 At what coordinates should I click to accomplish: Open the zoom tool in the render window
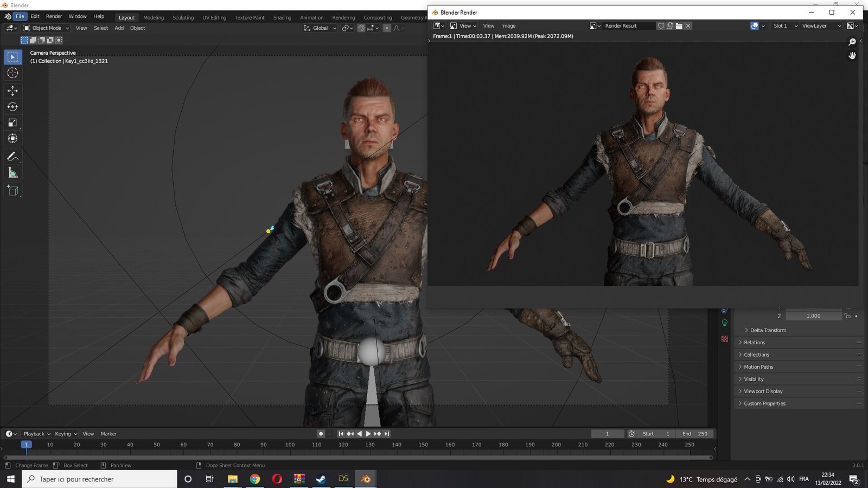(852, 42)
